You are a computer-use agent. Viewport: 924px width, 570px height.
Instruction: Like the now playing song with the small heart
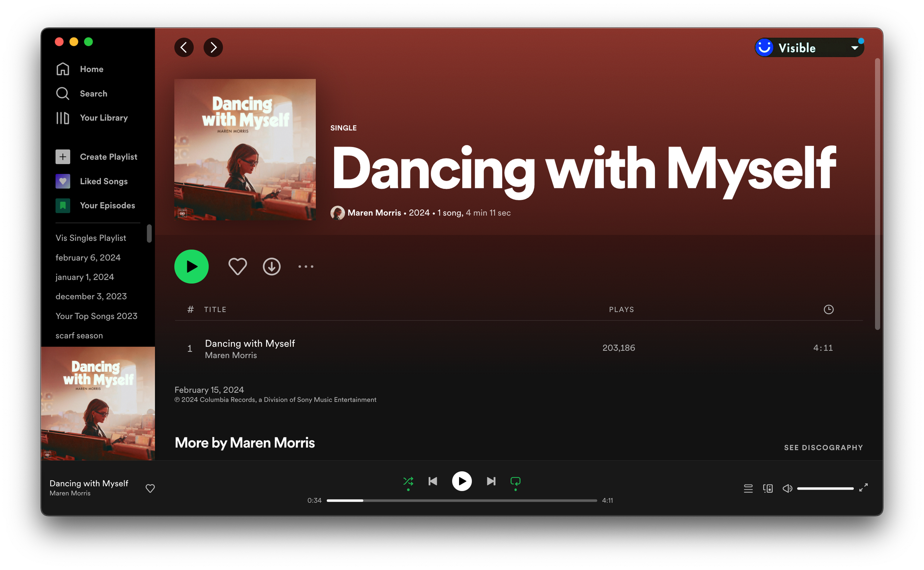click(x=150, y=489)
